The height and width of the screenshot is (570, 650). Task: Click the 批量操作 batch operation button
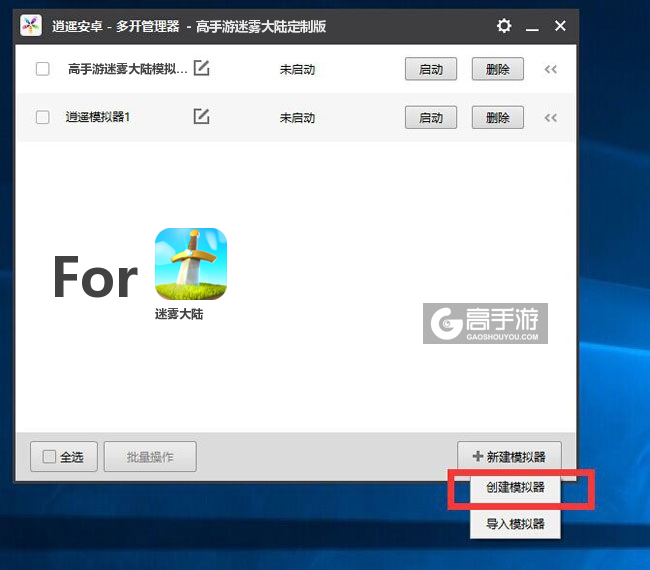pyautogui.click(x=150, y=456)
